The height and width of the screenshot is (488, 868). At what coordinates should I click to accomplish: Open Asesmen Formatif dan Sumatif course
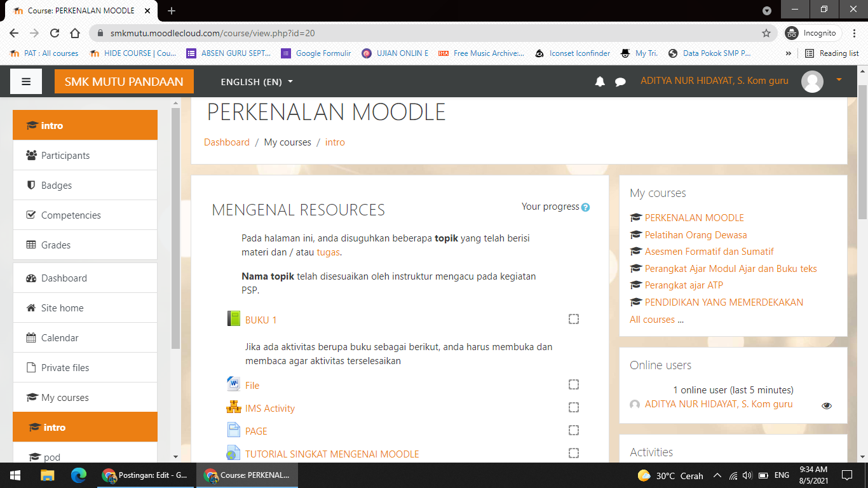point(709,252)
